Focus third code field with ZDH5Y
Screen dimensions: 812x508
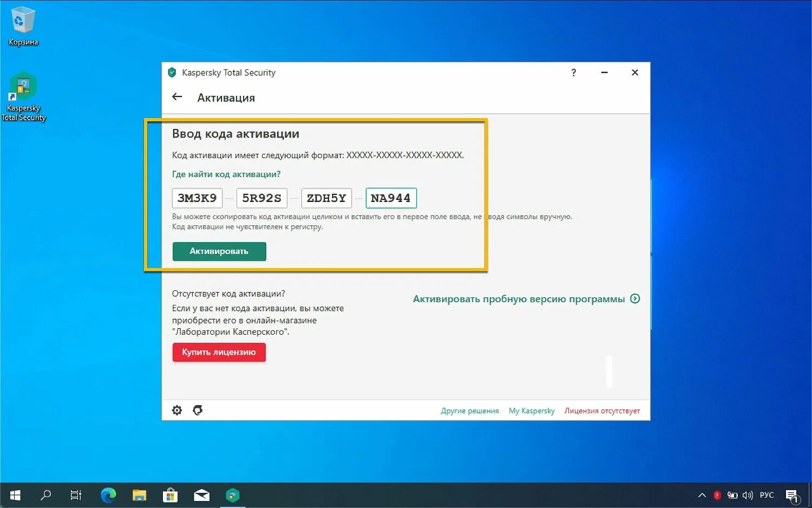(x=326, y=198)
